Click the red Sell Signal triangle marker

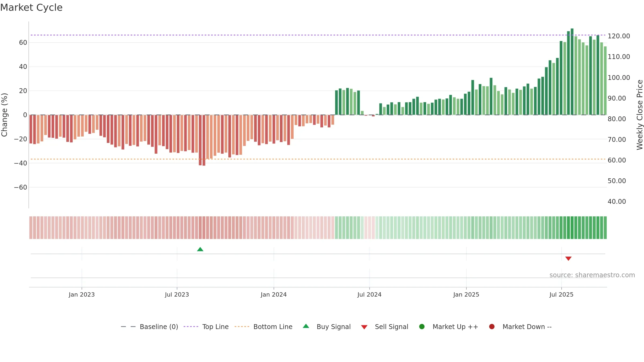coord(568,258)
